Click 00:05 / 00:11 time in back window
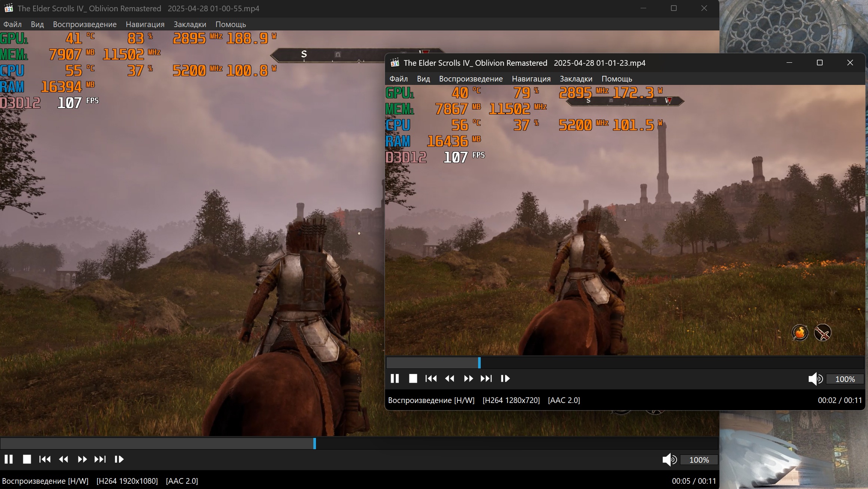This screenshot has height=489, width=868. coord(694,481)
